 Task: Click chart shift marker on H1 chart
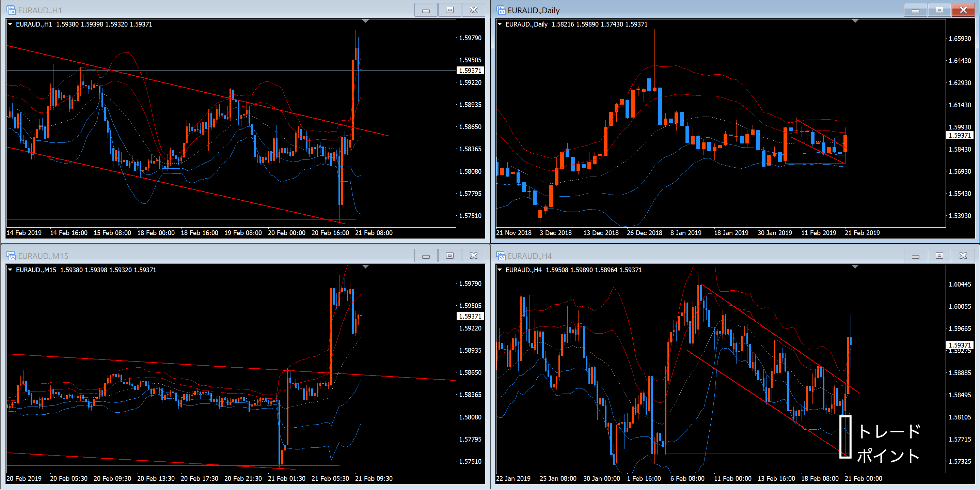point(366,21)
